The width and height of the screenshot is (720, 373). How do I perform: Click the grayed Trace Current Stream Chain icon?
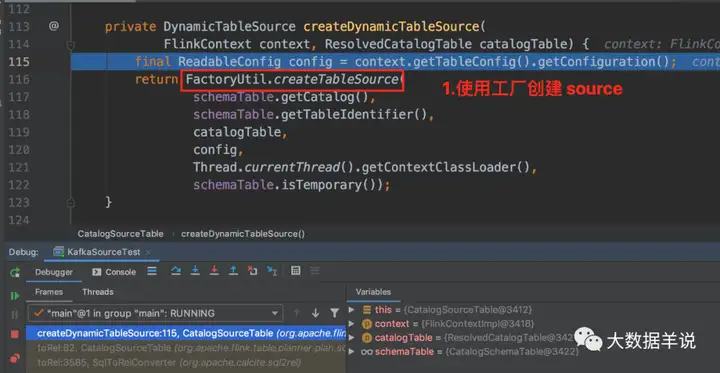tap(315, 271)
